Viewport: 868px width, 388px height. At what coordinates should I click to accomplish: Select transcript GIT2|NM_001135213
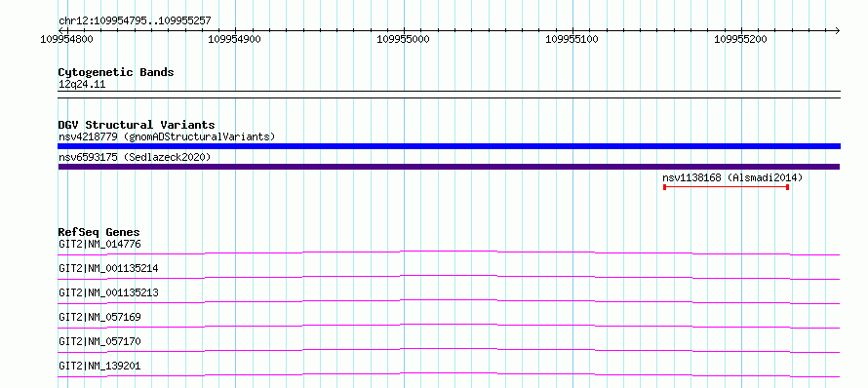pyautogui.click(x=108, y=292)
